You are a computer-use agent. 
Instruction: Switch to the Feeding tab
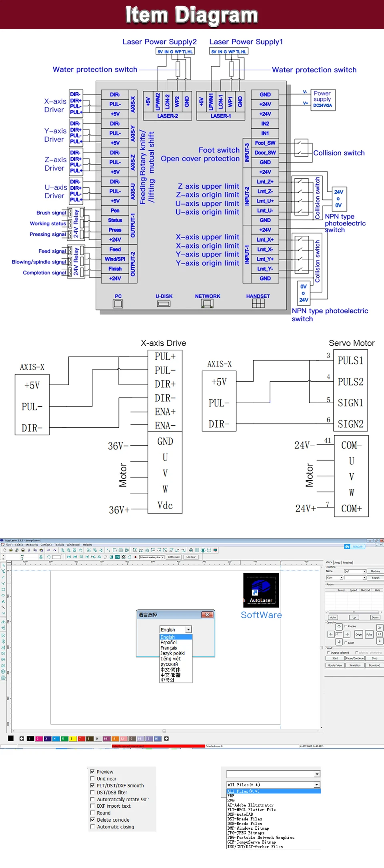[x=347, y=562]
